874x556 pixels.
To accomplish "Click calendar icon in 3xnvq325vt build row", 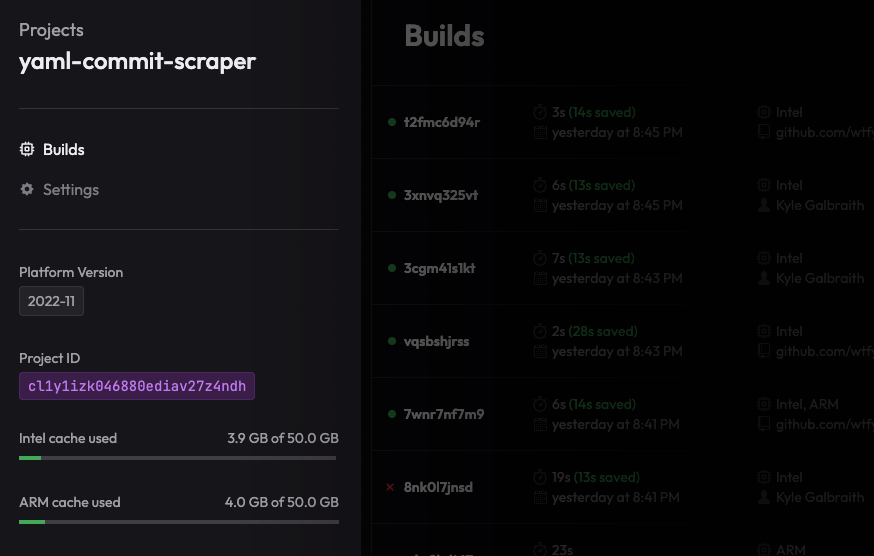I will tap(540, 206).
